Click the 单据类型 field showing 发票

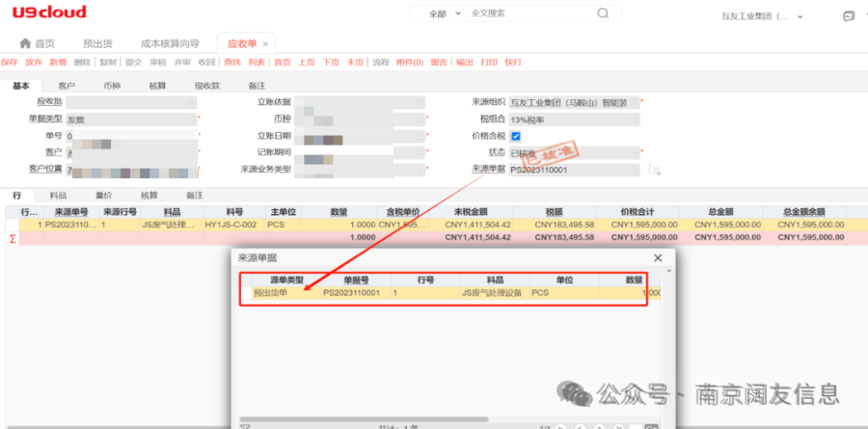click(130, 119)
